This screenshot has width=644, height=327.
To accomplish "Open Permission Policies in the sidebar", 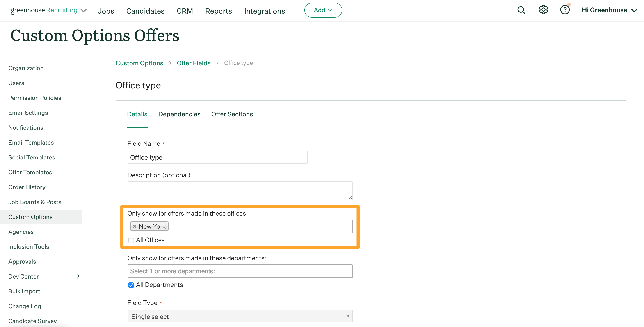I will click(x=35, y=98).
